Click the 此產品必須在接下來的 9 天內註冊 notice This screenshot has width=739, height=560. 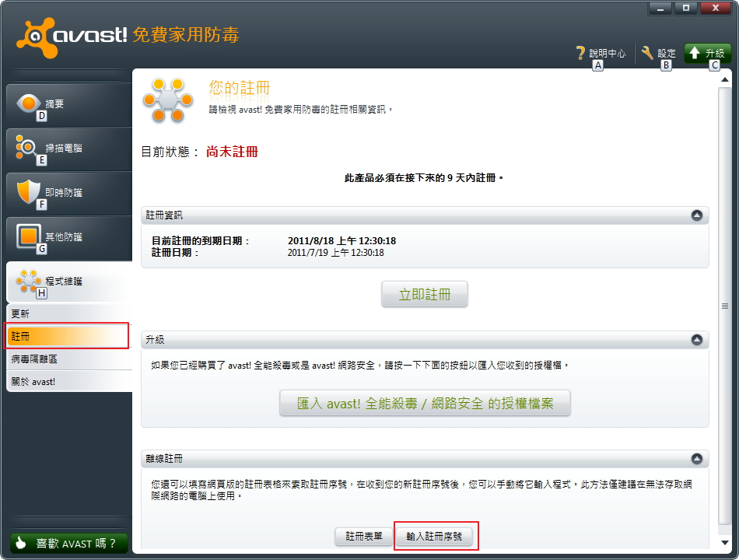[423, 177]
